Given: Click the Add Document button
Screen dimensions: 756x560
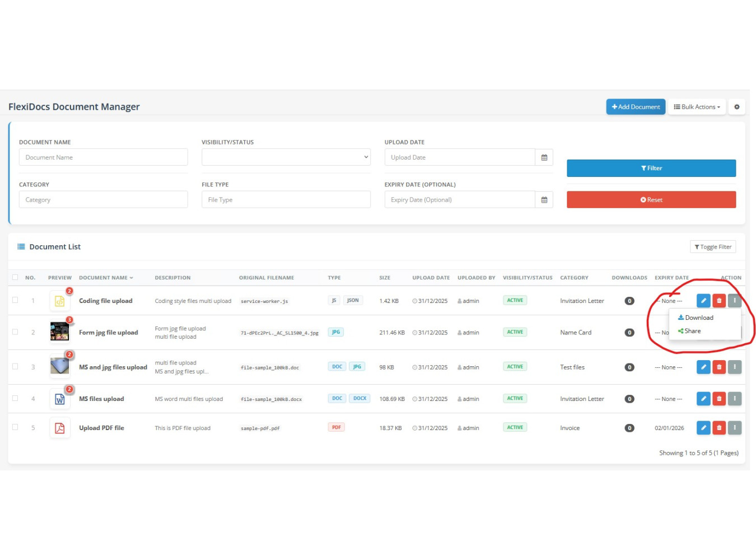Looking at the screenshot, I should tap(636, 107).
